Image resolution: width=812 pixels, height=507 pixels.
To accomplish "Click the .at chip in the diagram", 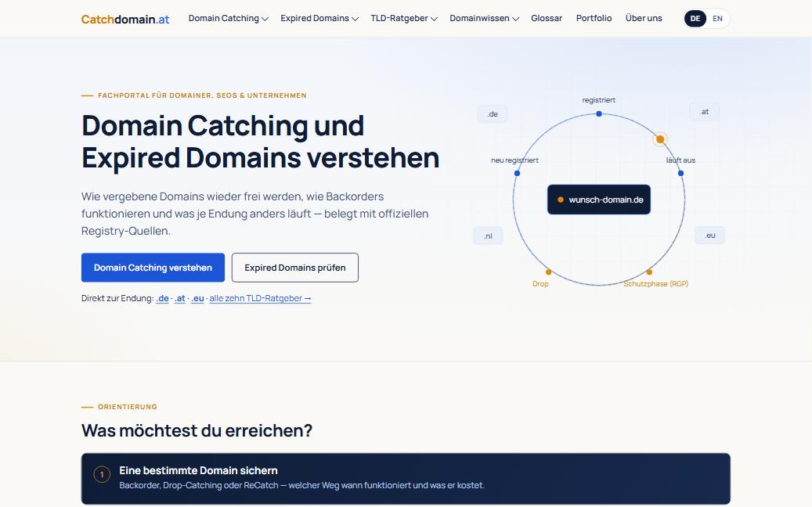I will point(704,112).
